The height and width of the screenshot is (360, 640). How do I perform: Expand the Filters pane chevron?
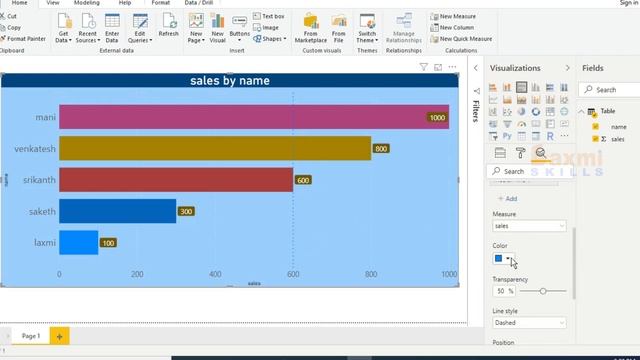pyautogui.click(x=476, y=68)
